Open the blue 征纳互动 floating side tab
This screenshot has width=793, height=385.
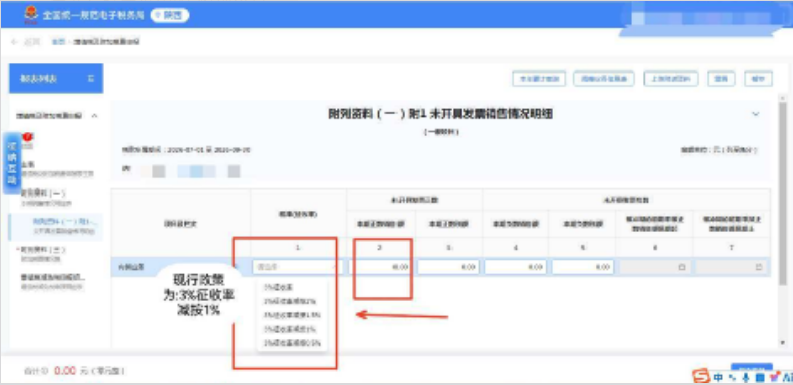[x=13, y=163]
